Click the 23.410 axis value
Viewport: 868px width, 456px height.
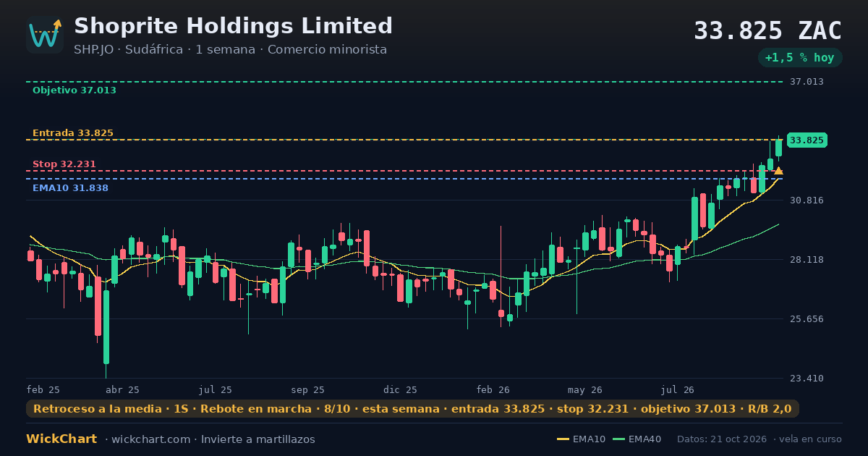(807, 379)
